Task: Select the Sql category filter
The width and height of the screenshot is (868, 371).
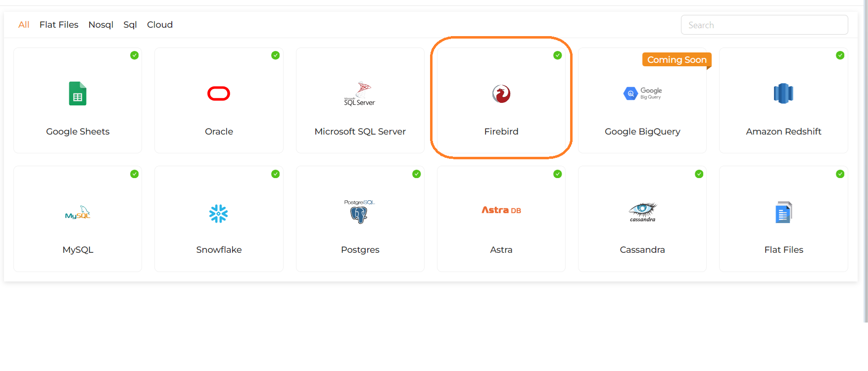Action: [x=130, y=24]
